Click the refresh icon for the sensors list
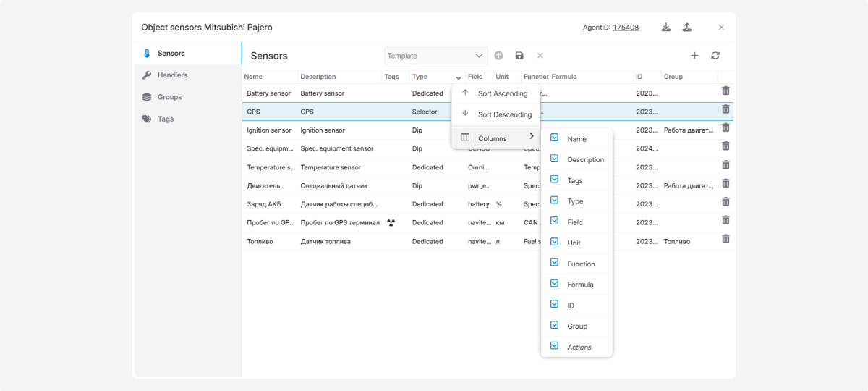The height and width of the screenshot is (391, 868). pos(715,56)
